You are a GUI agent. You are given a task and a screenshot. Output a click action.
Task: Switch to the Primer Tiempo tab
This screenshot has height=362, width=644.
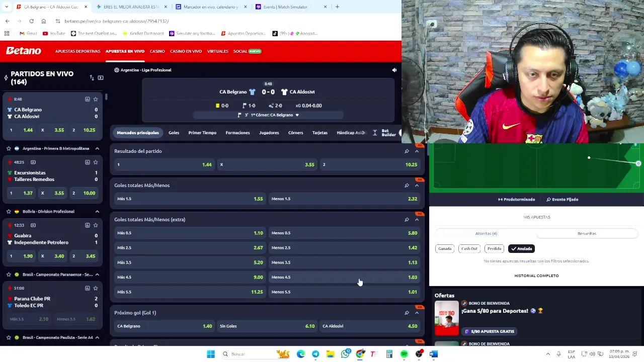(202, 133)
